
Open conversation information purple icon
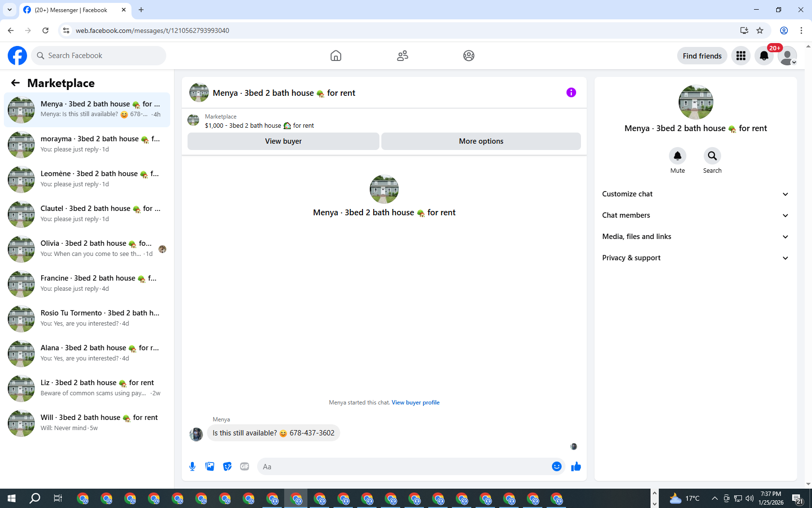click(571, 92)
